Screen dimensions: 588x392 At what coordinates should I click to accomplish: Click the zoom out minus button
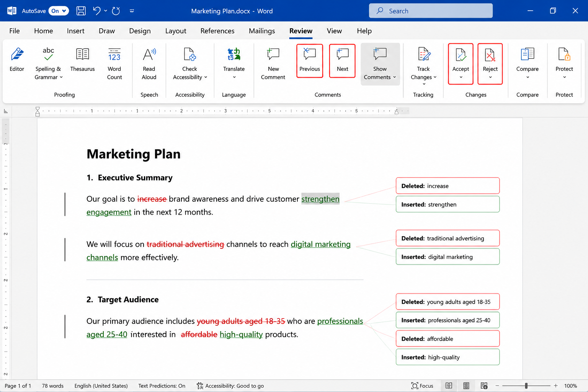coord(497,386)
